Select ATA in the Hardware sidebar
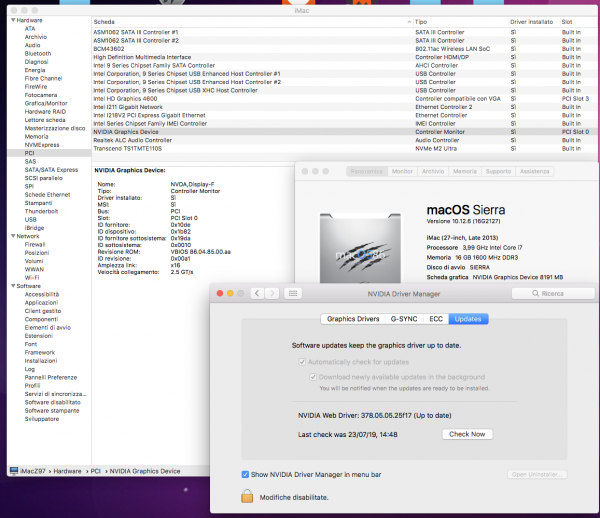The image size is (600, 518). (30, 29)
